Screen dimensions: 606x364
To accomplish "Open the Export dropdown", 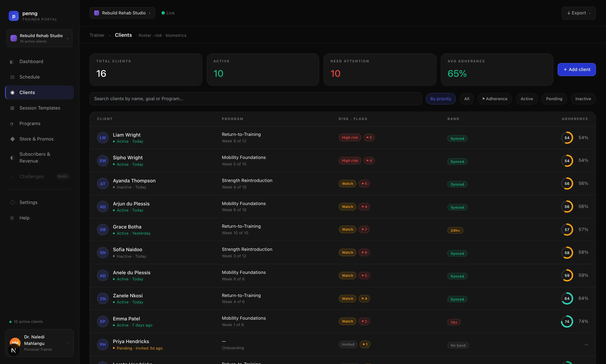I will point(579,13).
